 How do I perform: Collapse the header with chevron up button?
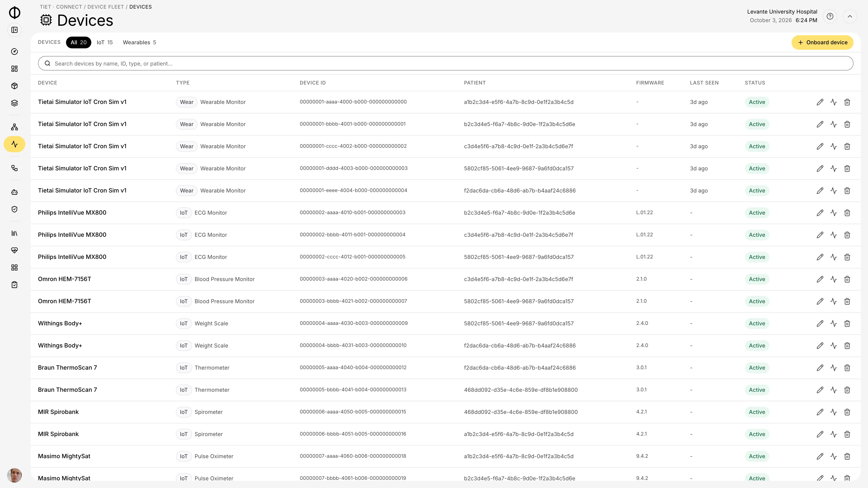coord(850,16)
